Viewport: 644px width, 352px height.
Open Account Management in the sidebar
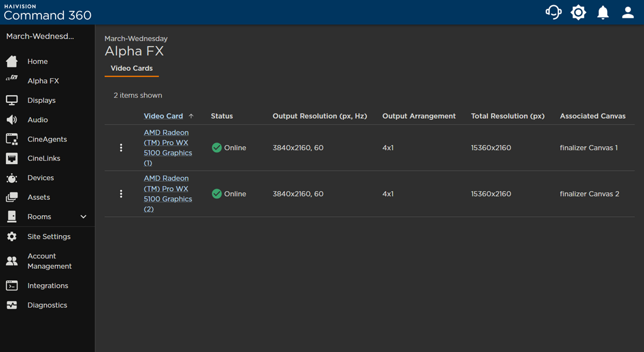(49, 261)
